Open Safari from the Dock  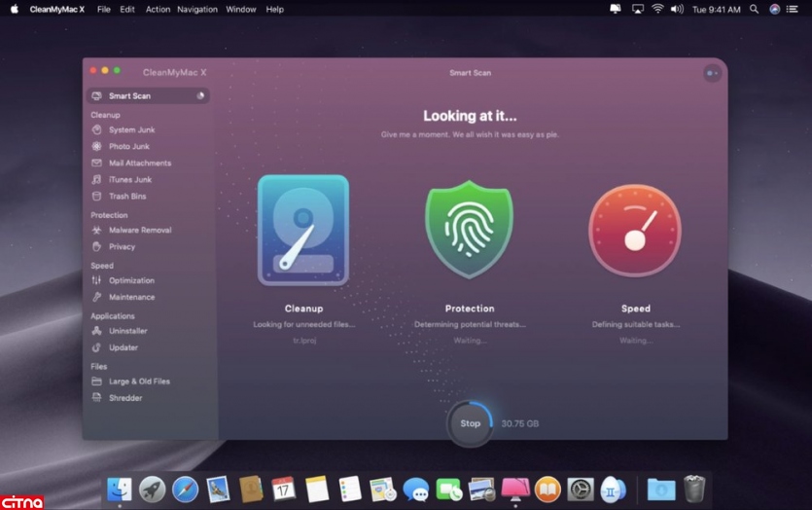pyautogui.click(x=185, y=489)
